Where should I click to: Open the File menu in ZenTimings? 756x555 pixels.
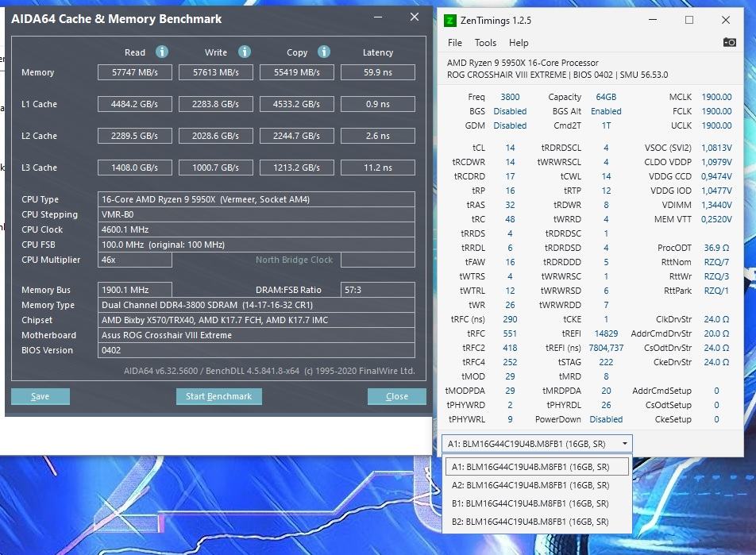455,42
